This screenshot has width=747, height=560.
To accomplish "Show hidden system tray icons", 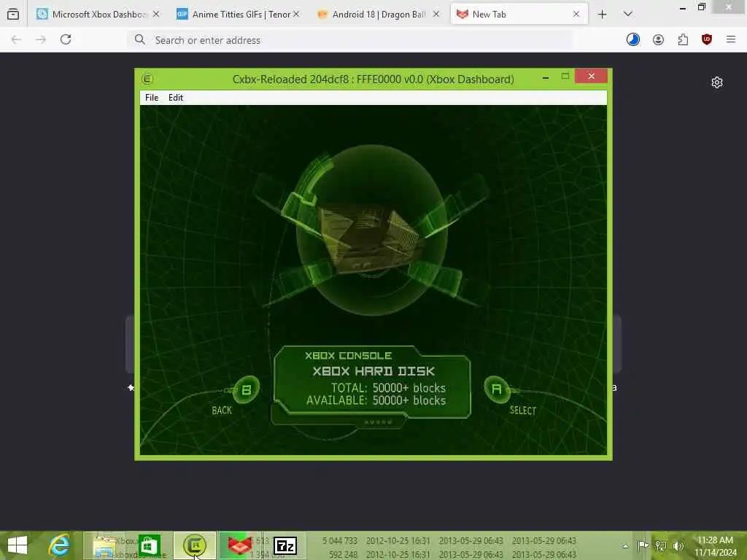I will (625, 546).
